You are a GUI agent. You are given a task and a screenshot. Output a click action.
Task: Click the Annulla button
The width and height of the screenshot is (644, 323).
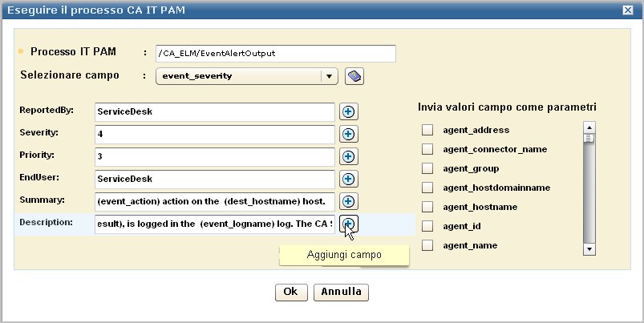(x=341, y=292)
